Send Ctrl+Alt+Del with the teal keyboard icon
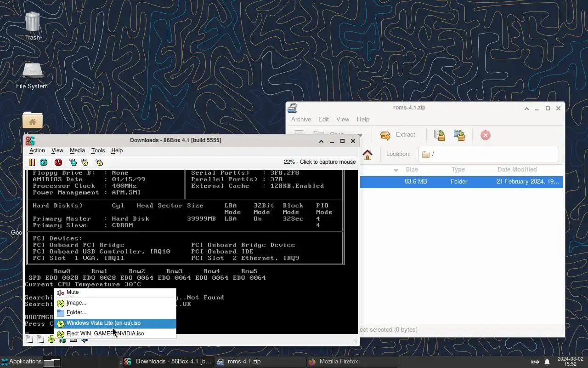588x368 pixels. pyautogui.click(x=73, y=162)
